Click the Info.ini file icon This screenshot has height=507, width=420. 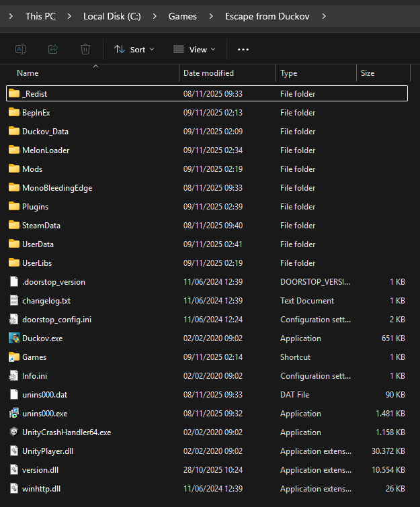tap(13, 375)
